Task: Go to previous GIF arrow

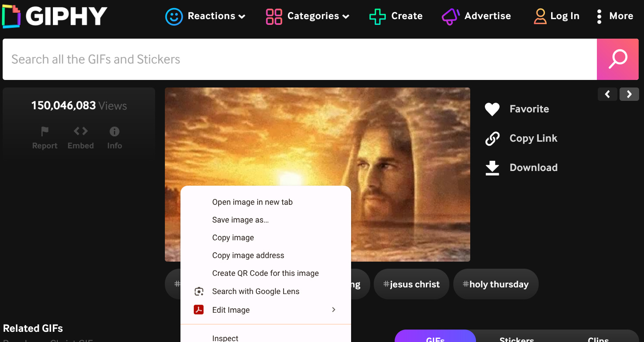Action: pos(608,94)
